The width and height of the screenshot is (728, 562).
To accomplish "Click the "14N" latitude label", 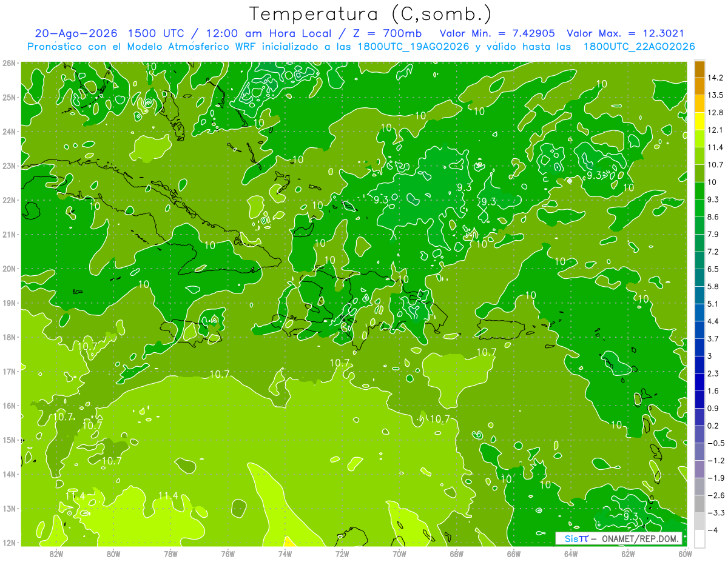I will coord(9,474).
